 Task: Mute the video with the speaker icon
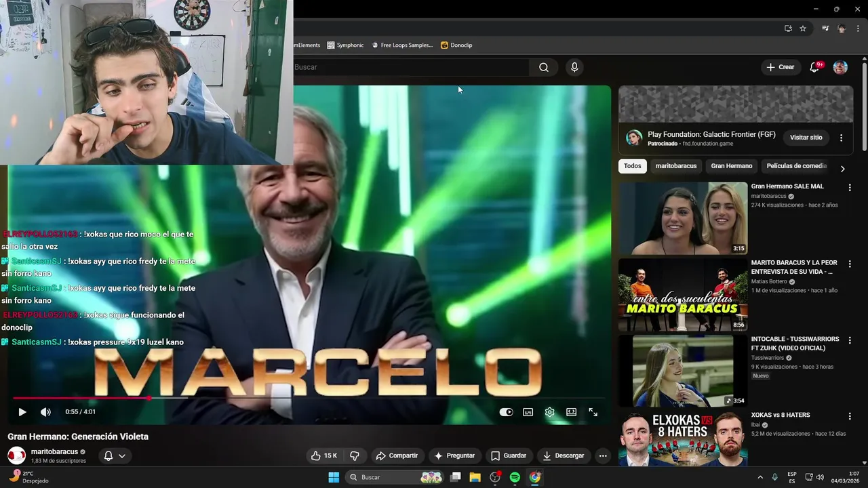point(45,412)
